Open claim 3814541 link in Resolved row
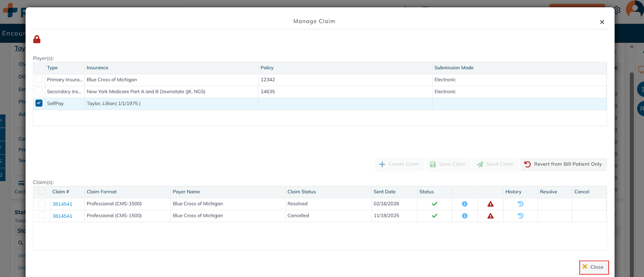644x277 pixels. coord(62,204)
